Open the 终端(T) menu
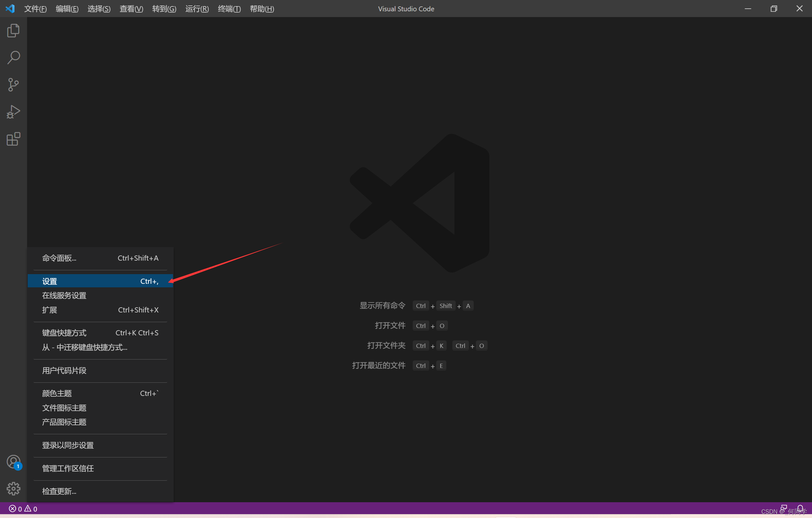The image size is (812, 518). click(x=229, y=9)
